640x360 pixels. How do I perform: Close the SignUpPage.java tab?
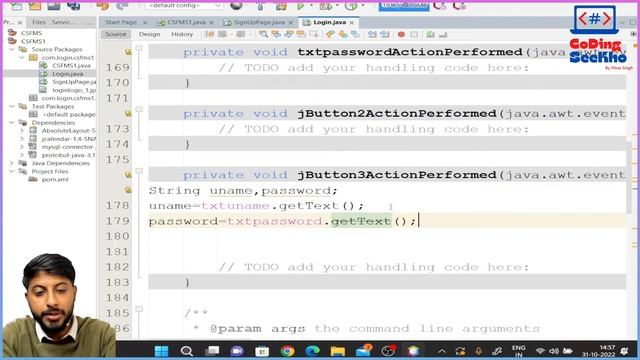pos(291,22)
